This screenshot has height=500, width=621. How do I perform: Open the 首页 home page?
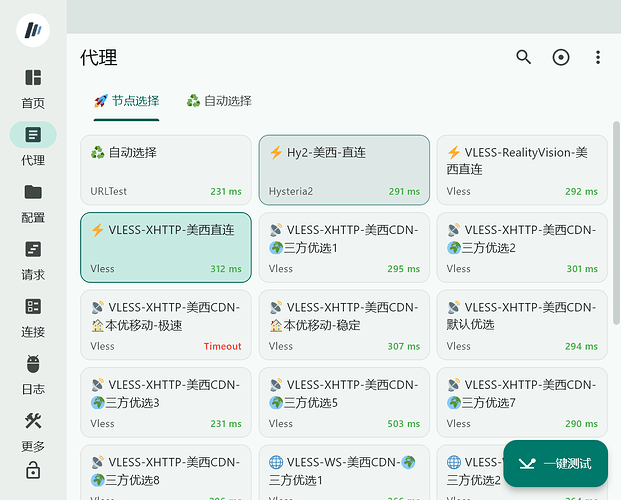[x=33, y=90]
